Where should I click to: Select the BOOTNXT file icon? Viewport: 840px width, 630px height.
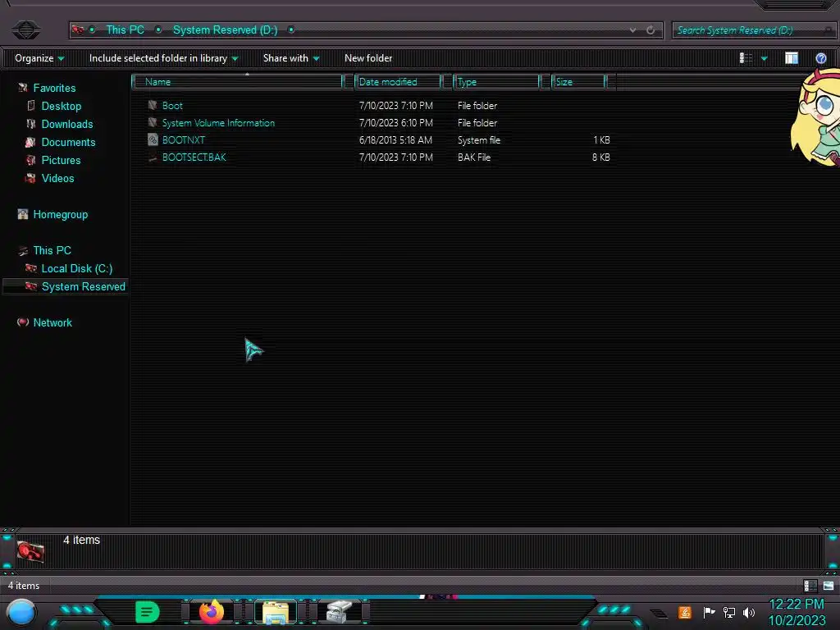pyautogui.click(x=153, y=139)
